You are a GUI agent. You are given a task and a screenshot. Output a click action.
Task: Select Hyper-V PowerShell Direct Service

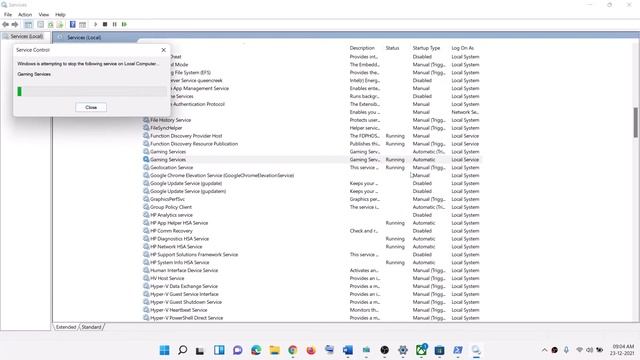tap(312, 318)
